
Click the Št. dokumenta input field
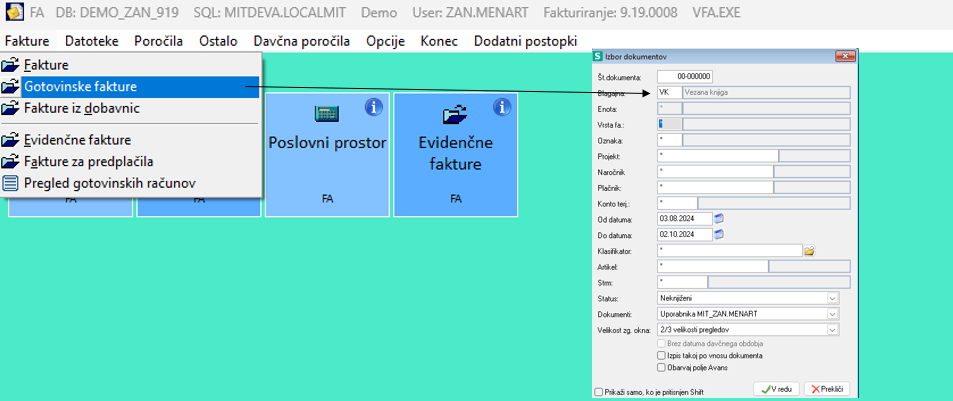[x=685, y=77]
